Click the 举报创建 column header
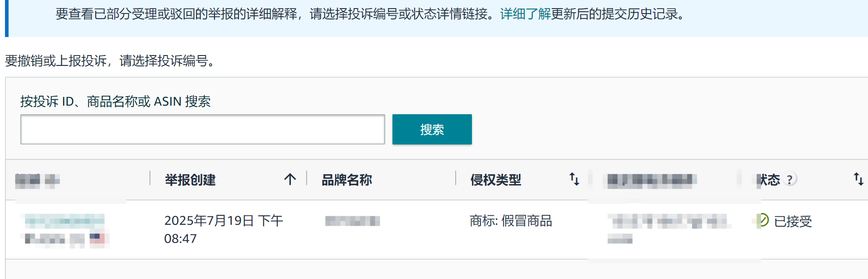868x279 pixels. point(190,180)
